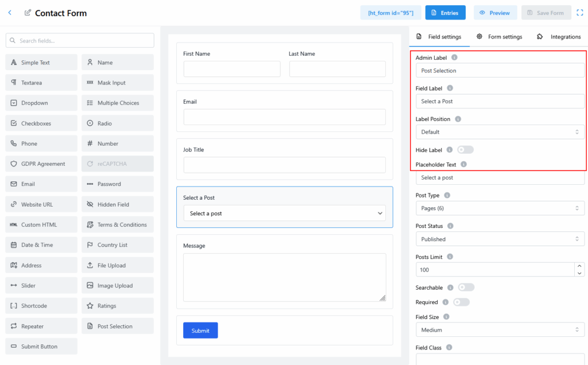The image size is (588, 365).
Task: Turn on the Required toggle
Action: pyautogui.click(x=461, y=302)
